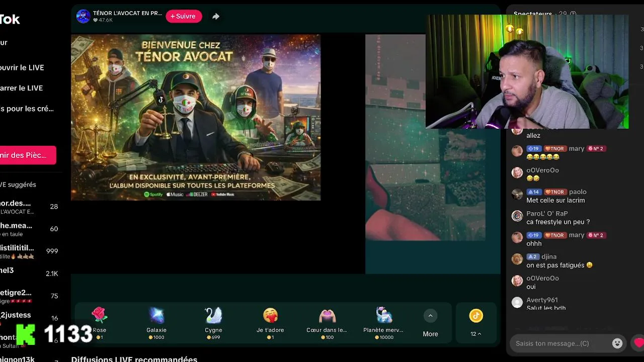The height and width of the screenshot is (362, 644).
Task: Click 'Diffusions LIVE recommandées' heading
Action: point(134,359)
